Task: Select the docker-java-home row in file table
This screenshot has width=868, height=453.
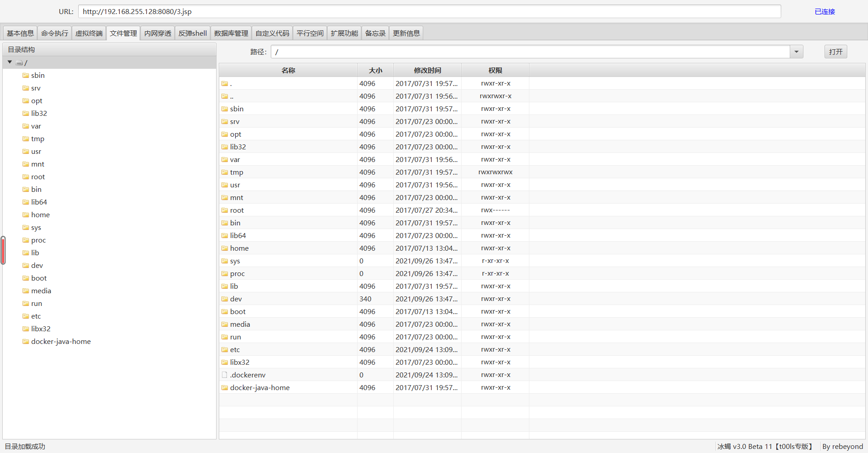Action: (x=542, y=388)
